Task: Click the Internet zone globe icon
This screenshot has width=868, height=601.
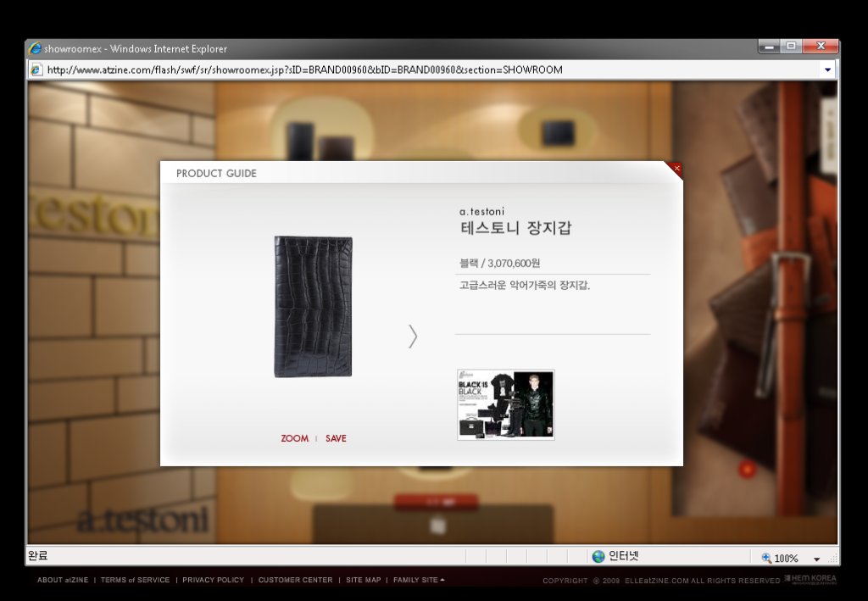Action: pyautogui.click(x=598, y=556)
